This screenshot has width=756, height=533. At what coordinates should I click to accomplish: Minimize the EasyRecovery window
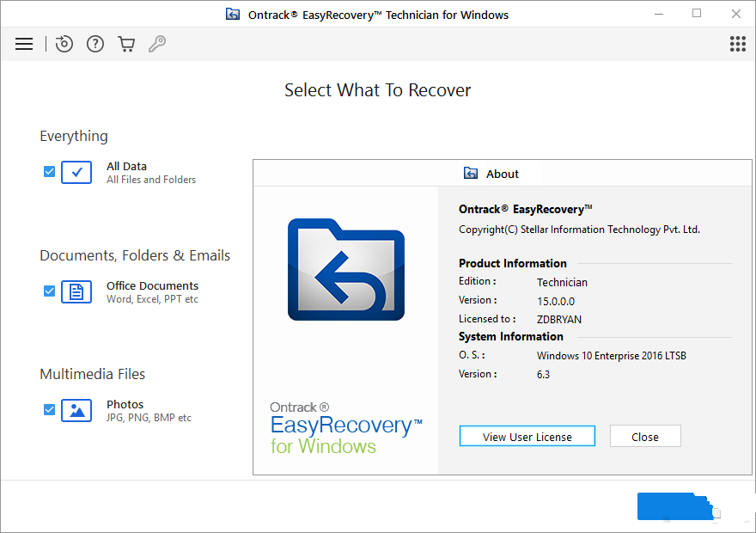tap(659, 15)
